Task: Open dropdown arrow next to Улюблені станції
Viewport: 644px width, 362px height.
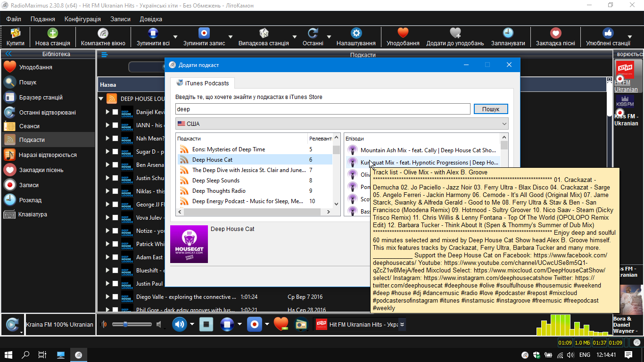Action: [629, 37]
